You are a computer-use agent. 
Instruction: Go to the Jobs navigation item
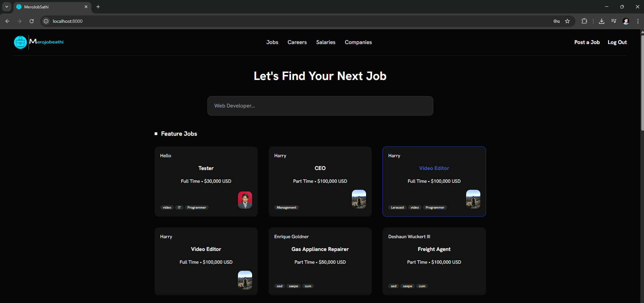pos(272,42)
